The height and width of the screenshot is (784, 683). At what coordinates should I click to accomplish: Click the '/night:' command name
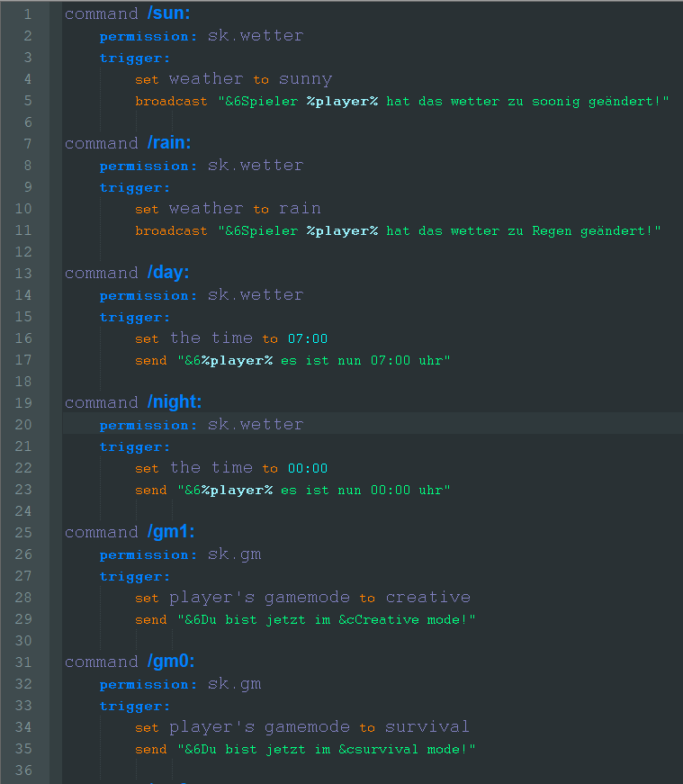175,401
